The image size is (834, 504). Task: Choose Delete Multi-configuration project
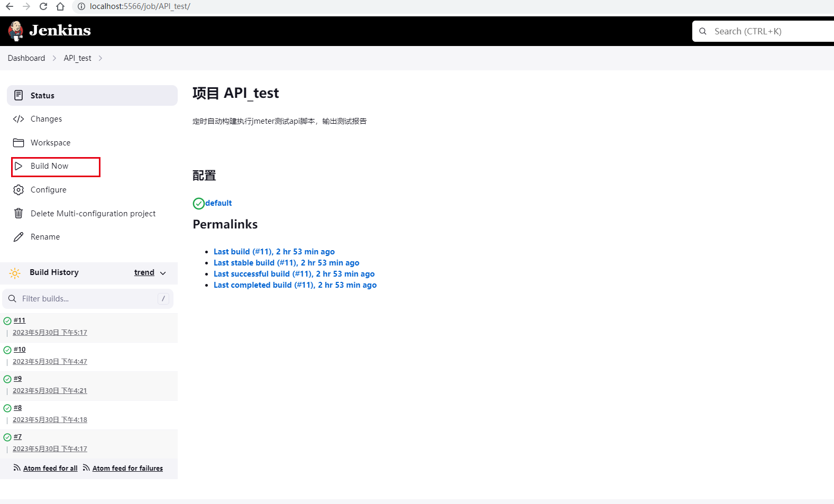pos(92,214)
